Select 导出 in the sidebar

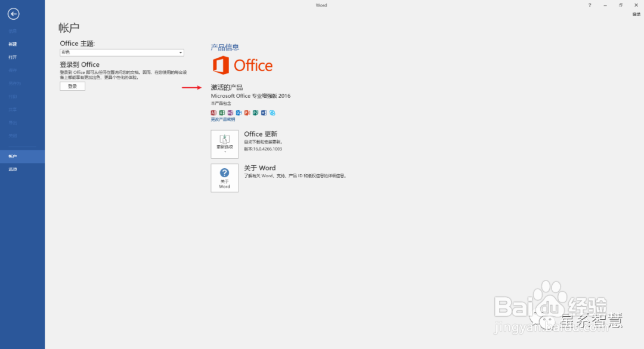click(x=13, y=123)
